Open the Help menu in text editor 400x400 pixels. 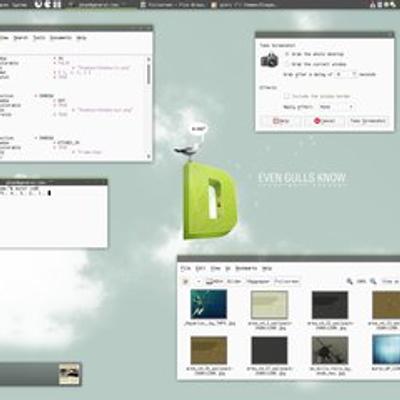[81, 38]
